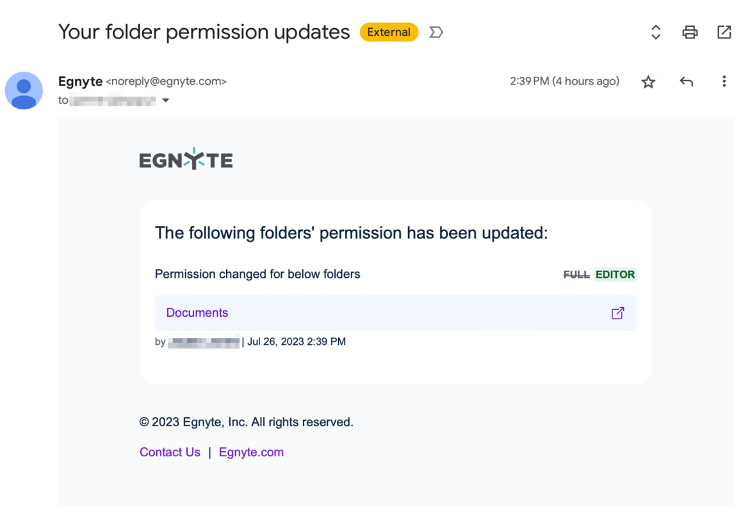750x512 pixels.
Task: Click the Documents folder row
Action: [x=396, y=313]
